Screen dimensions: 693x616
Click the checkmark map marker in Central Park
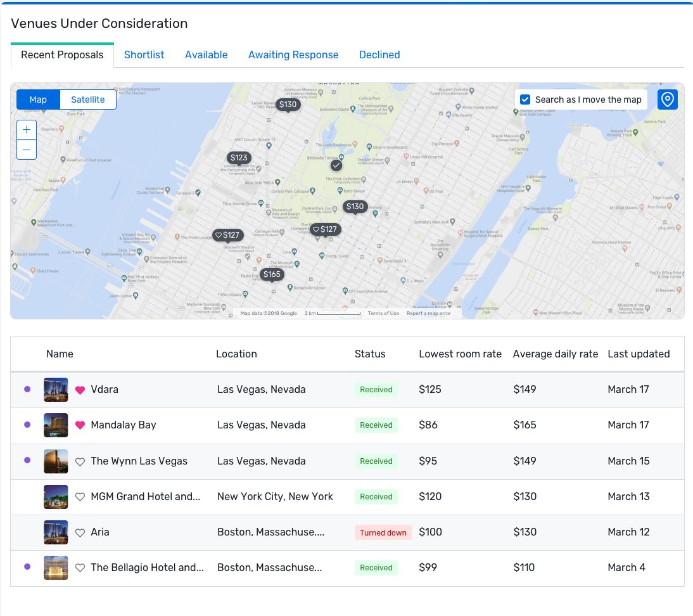[336, 165]
